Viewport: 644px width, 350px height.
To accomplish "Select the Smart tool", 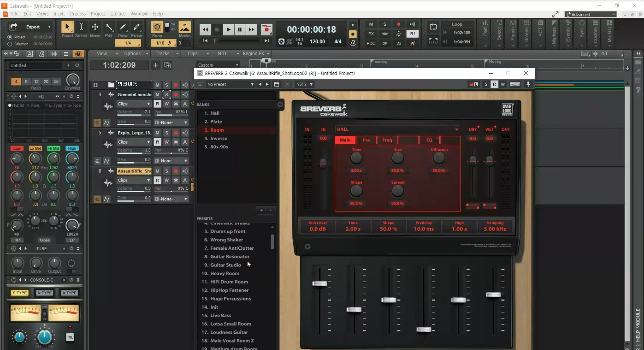I will (67, 27).
